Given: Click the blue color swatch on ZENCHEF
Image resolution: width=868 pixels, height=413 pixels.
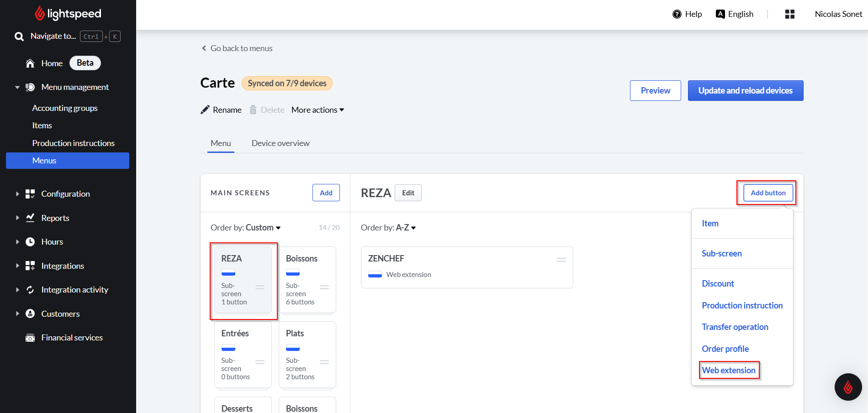Looking at the screenshot, I should 375,275.
